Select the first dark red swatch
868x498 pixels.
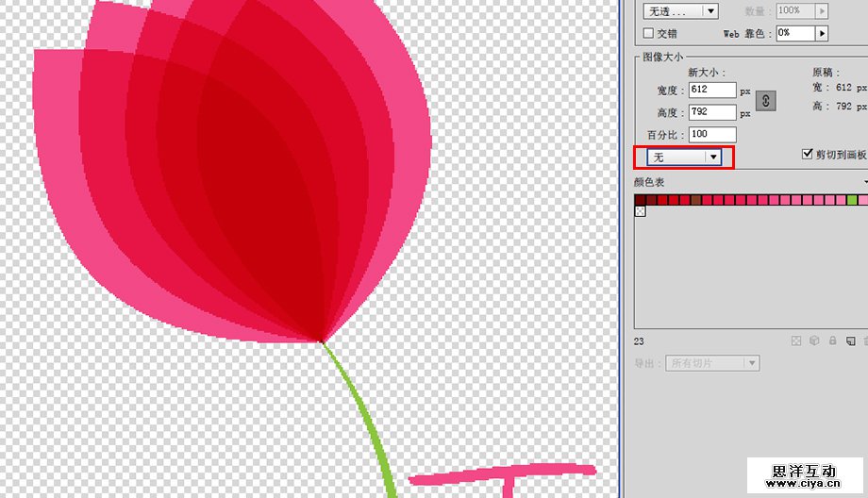[641, 200]
